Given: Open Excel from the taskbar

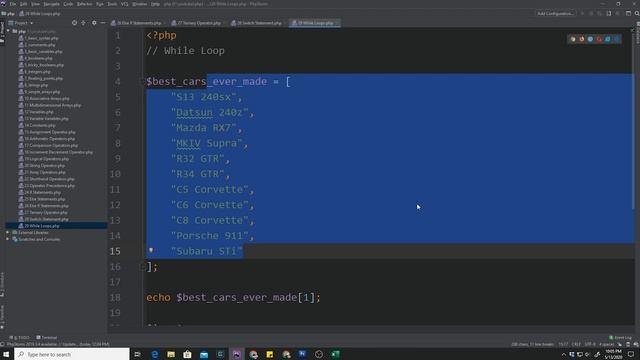Looking at the screenshot, I should (x=336, y=354).
